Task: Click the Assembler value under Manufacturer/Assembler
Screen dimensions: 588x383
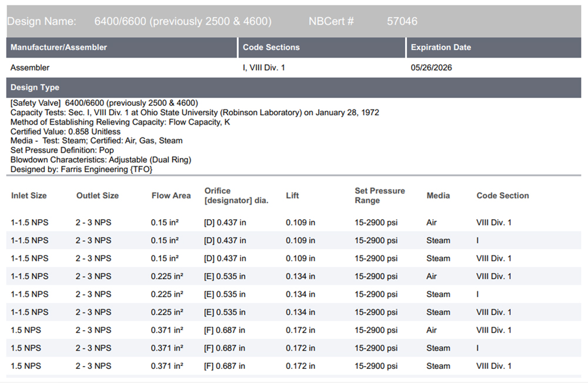Action: [x=30, y=68]
